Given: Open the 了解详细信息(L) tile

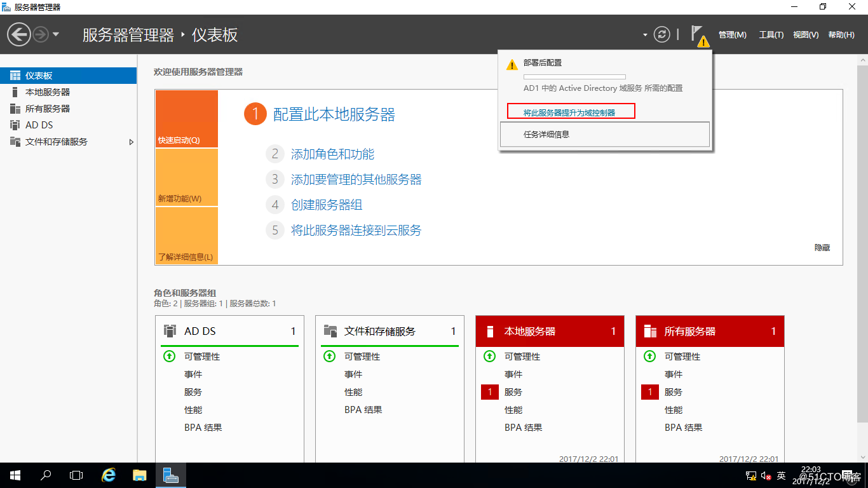Looking at the screenshot, I should point(187,236).
